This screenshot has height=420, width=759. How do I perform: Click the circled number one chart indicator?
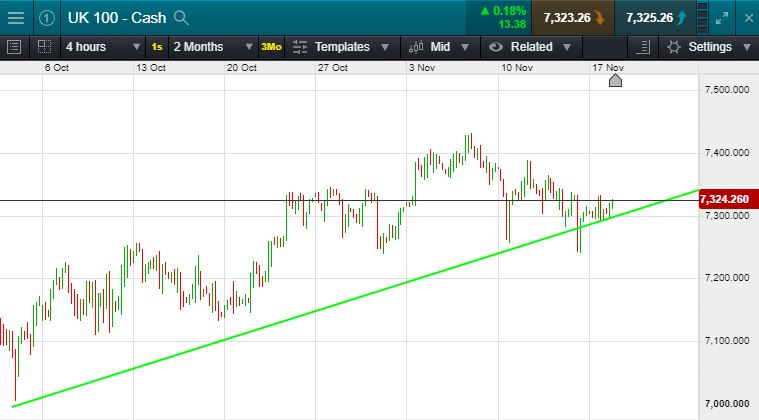pyautogui.click(x=46, y=18)
